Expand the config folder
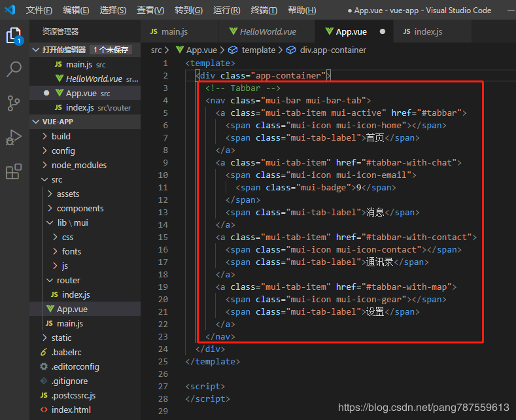Image resolution: width=516 pixels, height=420 pixels. pyautogui.click(x=45, y=150)
